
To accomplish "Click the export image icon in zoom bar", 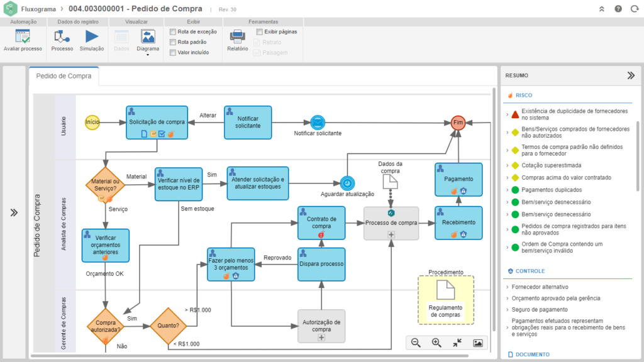I will (478, 343).
